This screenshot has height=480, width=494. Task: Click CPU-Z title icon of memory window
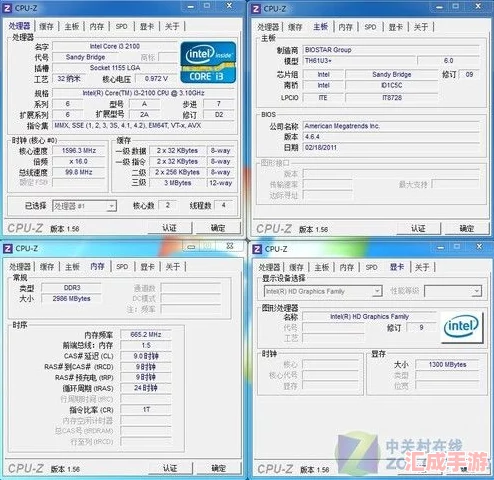tap(7, 248)
